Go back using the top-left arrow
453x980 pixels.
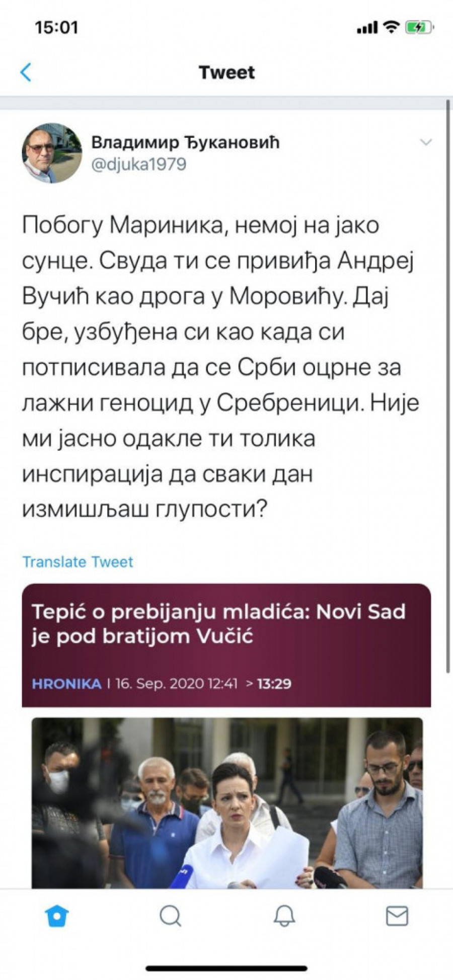pyautogui.click(x=26, y=72)
